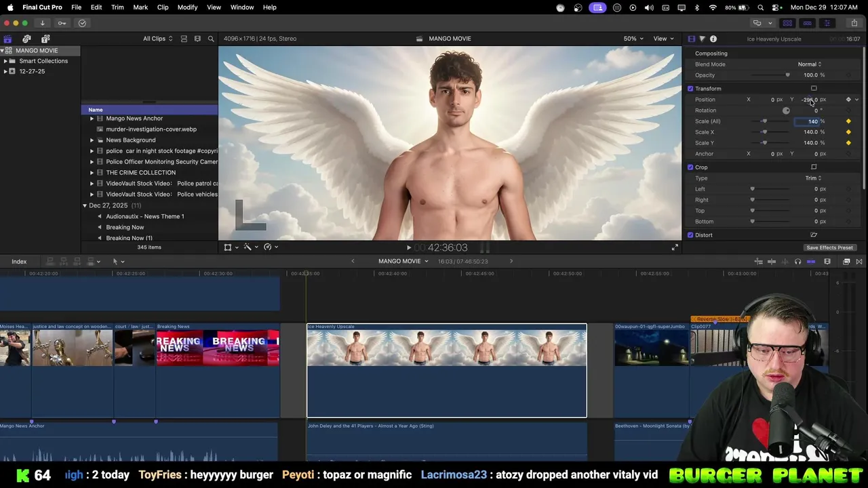
Task: Click the timeline Index button
Action: coord(19,262)
